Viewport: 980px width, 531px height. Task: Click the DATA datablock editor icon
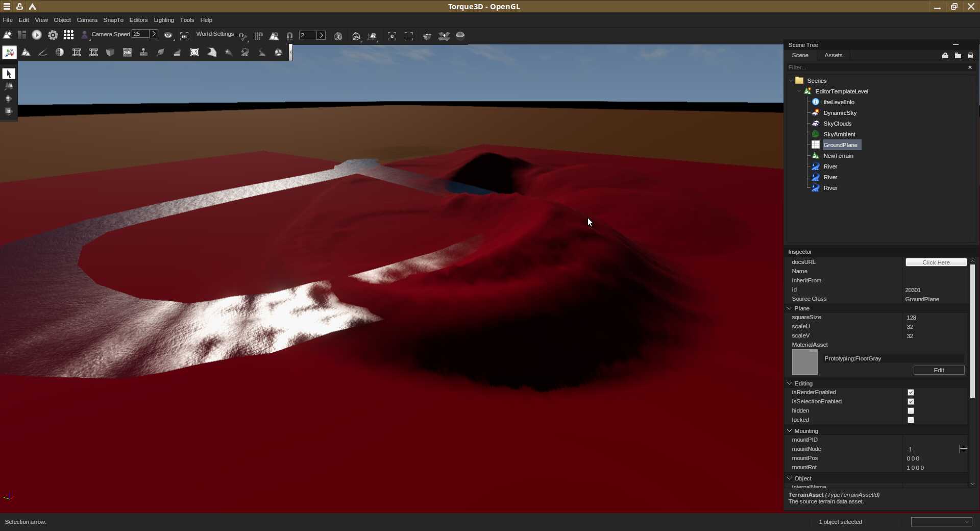point(127,53)
